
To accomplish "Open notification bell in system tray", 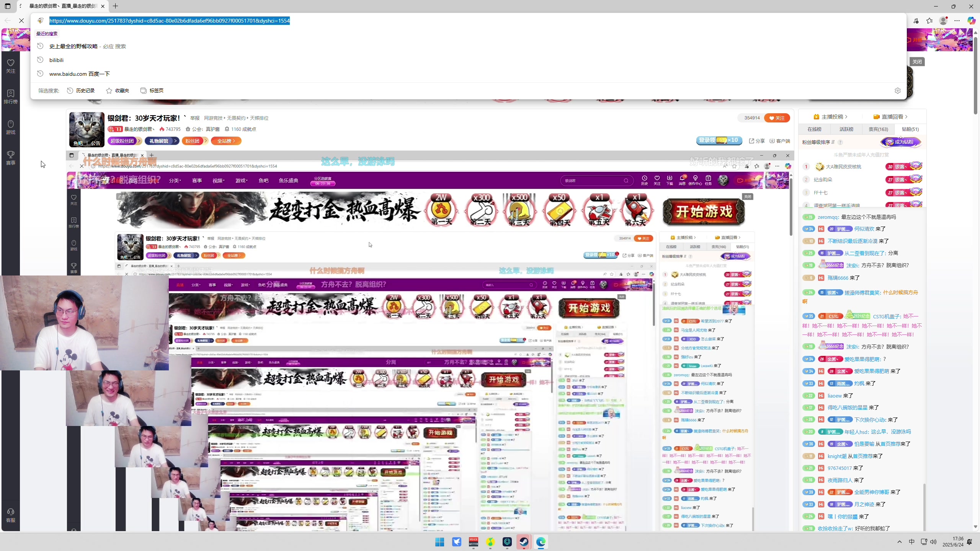I will click(x=970, y=542).
